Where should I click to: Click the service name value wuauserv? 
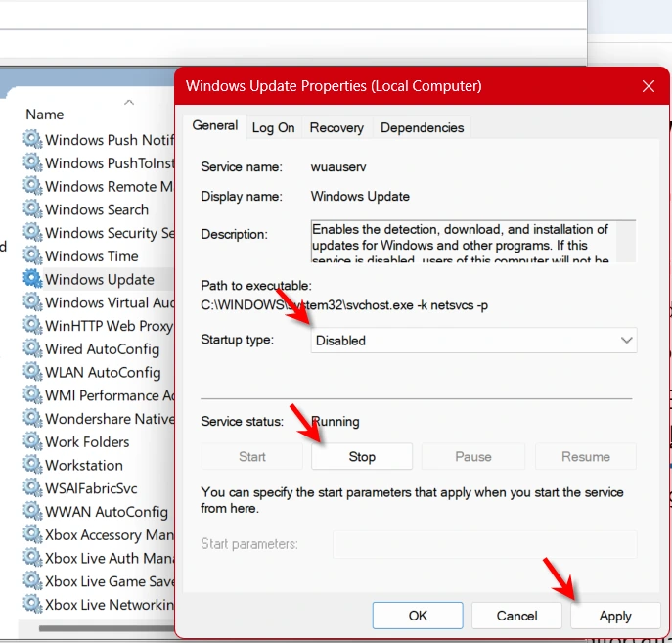(338, 166)
